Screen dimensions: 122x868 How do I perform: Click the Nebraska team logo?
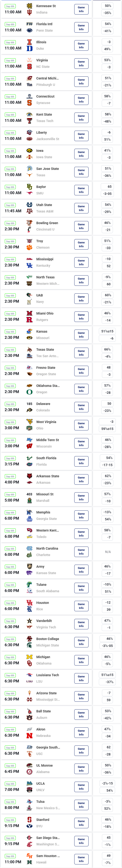click(x=29, y=736)
